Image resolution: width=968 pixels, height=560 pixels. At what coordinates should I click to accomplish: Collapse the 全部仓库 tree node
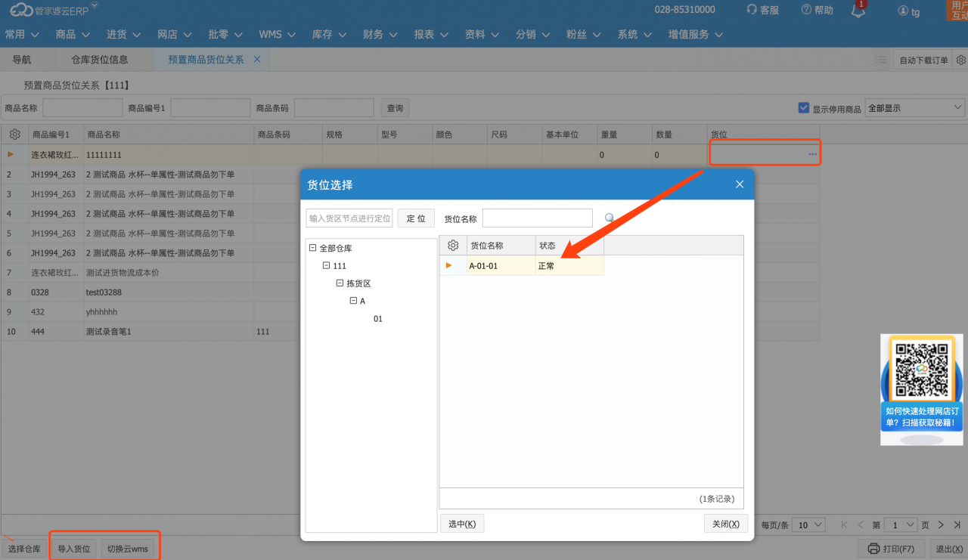pyautogui.click(x=313, y=248)
